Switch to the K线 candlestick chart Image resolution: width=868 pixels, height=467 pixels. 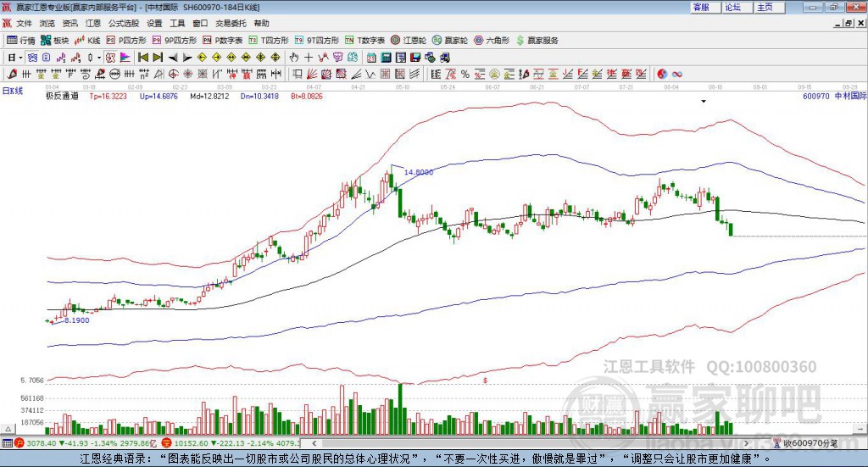point(88,40)
